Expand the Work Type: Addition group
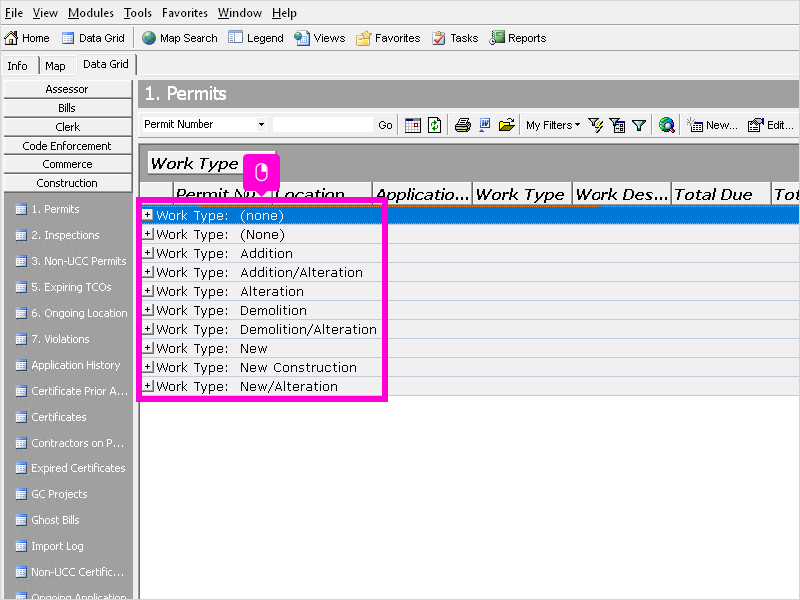The width and height of the screenshot is (800, 600). click(x=147, y=253)
